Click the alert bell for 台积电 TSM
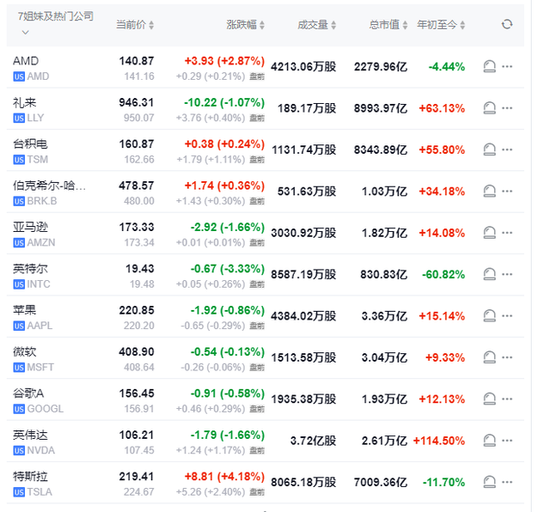The width and height of the screenshot is (550, 512). 489,150
